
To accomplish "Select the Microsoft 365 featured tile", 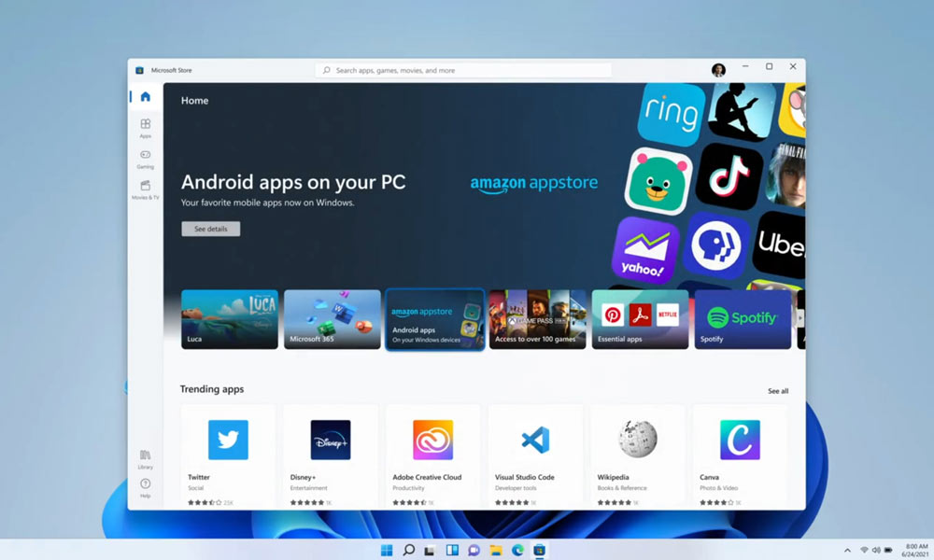I will click(333, 319).
